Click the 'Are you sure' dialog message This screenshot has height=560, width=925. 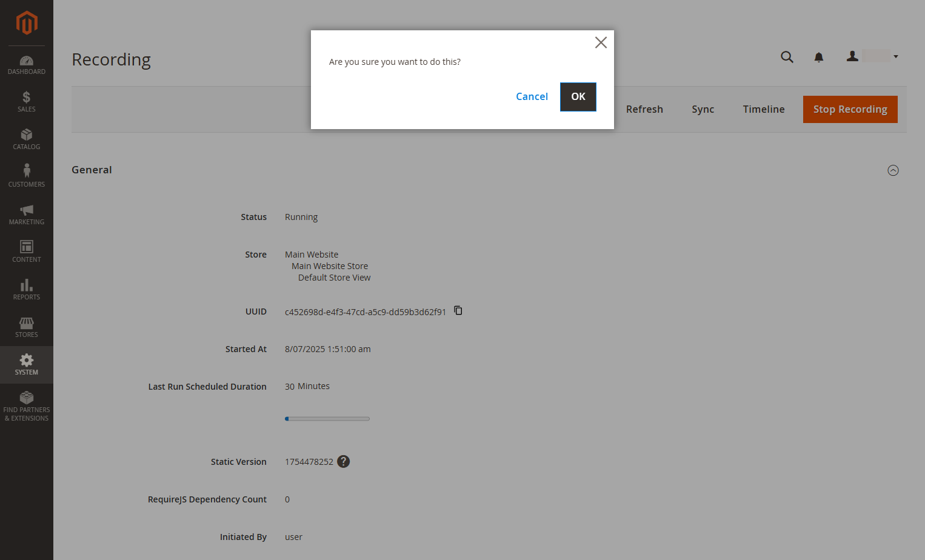[395, 62]
